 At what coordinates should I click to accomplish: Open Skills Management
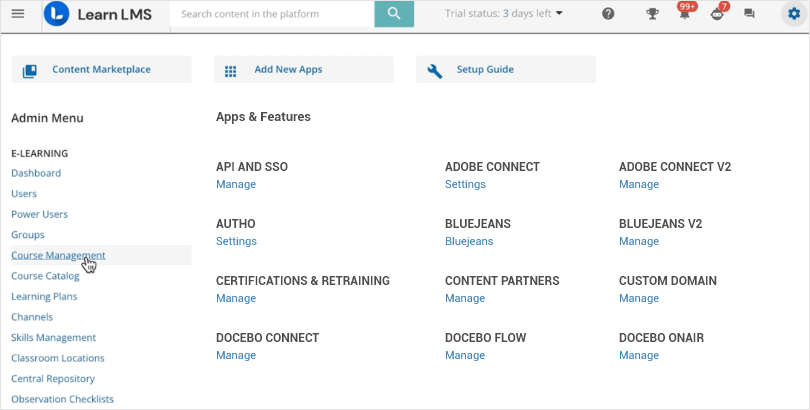coord(54,338)
